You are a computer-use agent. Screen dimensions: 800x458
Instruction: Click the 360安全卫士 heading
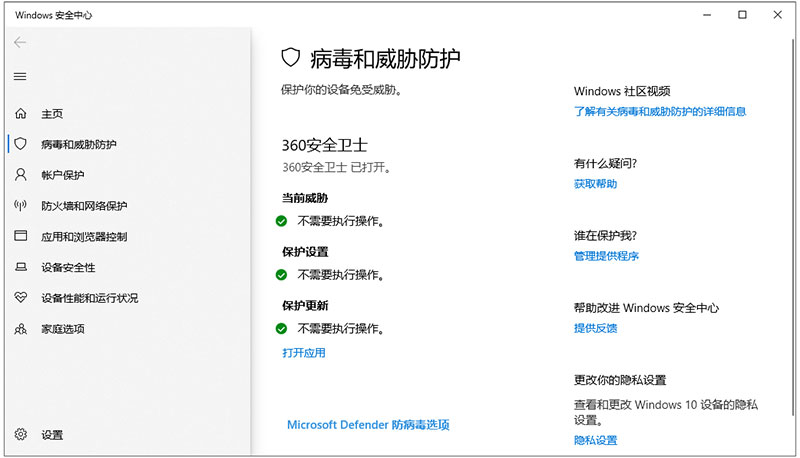pyautogui.click(x=324, y=145)
